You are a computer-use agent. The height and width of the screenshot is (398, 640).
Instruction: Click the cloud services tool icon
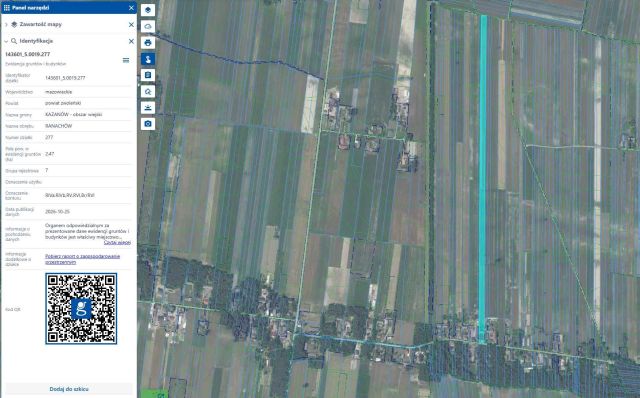[x=148, y=26]
